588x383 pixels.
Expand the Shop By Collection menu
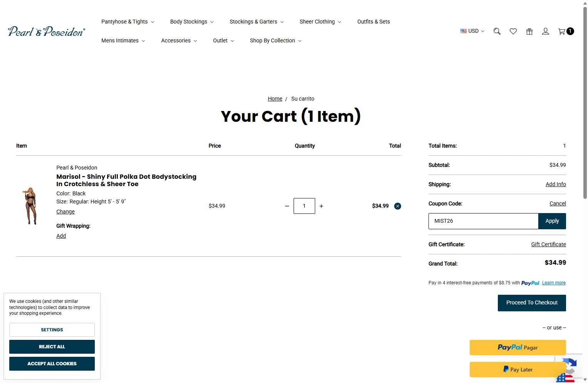pos(276,40)
